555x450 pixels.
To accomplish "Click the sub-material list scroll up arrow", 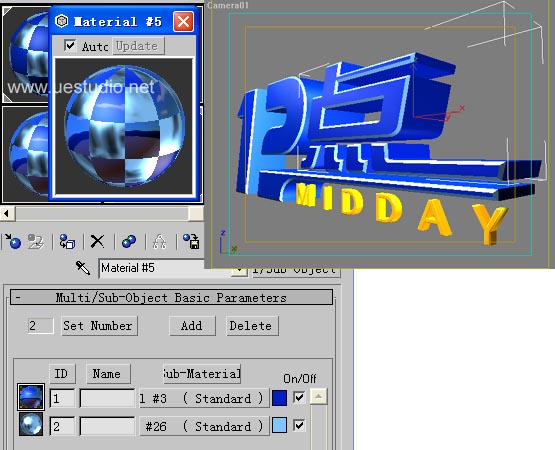I will (x=319, y=397).
